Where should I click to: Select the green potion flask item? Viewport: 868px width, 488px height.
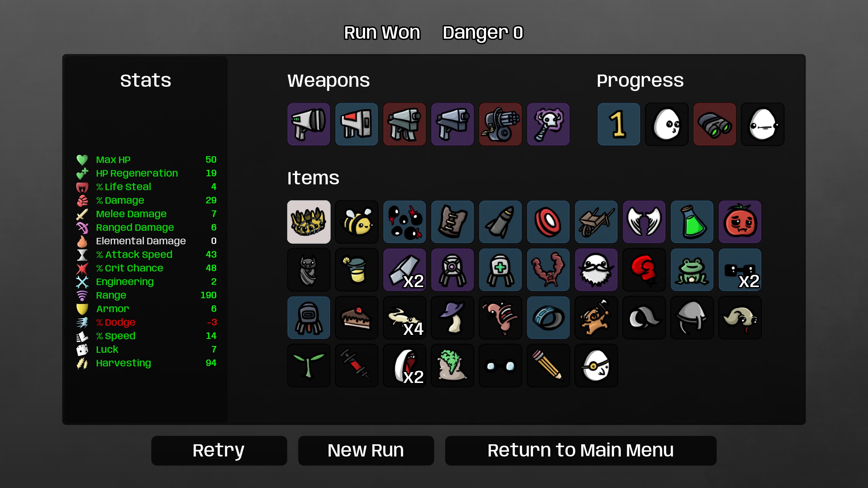[x=692, y=222]
